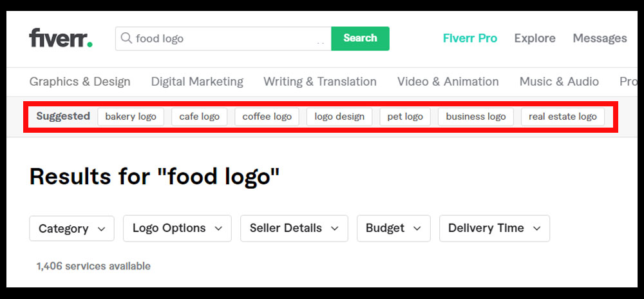Click the magnifying glass search icon
Image resolution: width=644 pixels, height=299 pixels.
pyautogui.click(x=126, y=38)
